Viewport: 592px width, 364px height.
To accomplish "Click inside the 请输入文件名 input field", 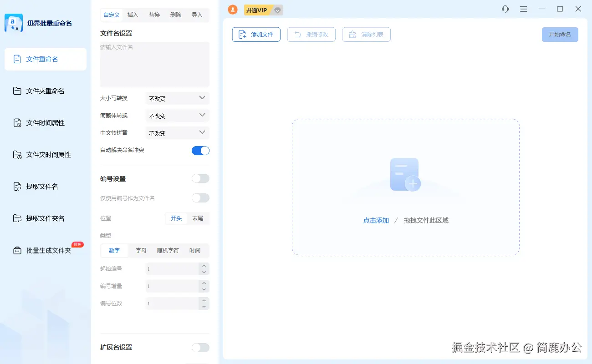I will pos(154,64).
